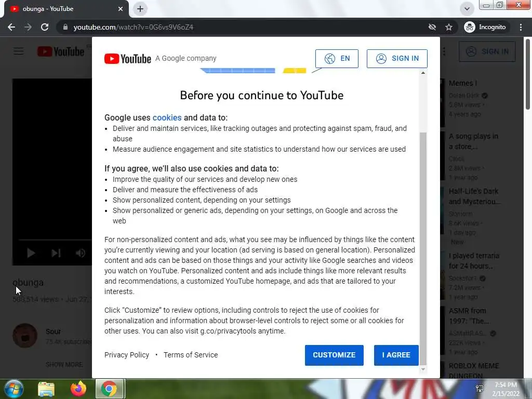Screen dimensions: 532x399
Task: Bookmark the page with the star icon
Action: tap(449, 27)
